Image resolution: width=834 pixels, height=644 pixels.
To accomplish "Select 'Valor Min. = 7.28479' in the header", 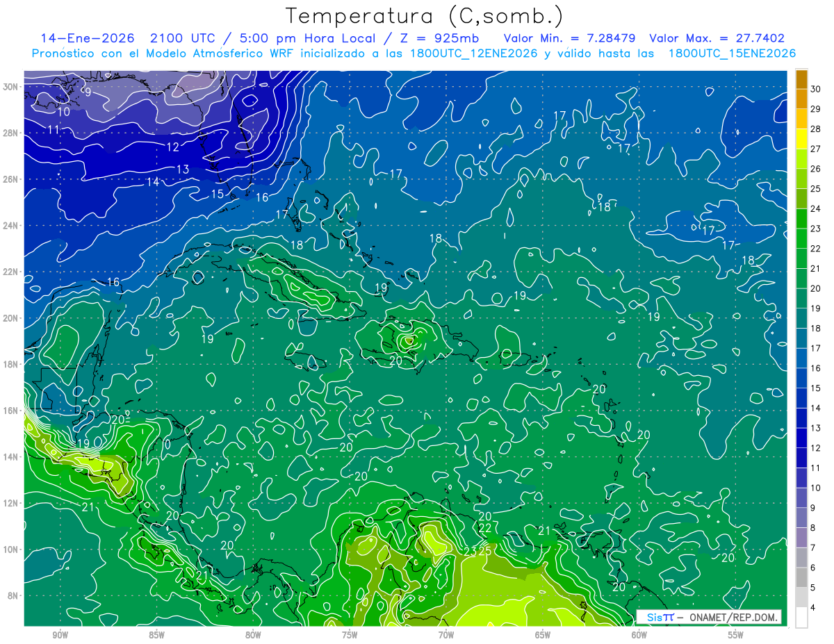I will [569, 38].
